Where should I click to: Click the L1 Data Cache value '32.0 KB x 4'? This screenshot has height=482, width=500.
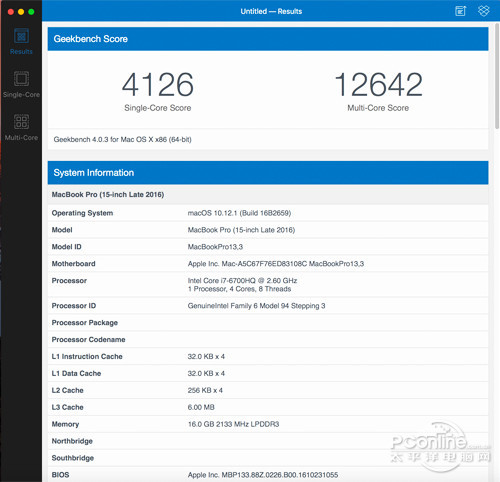tap(206, 374)
